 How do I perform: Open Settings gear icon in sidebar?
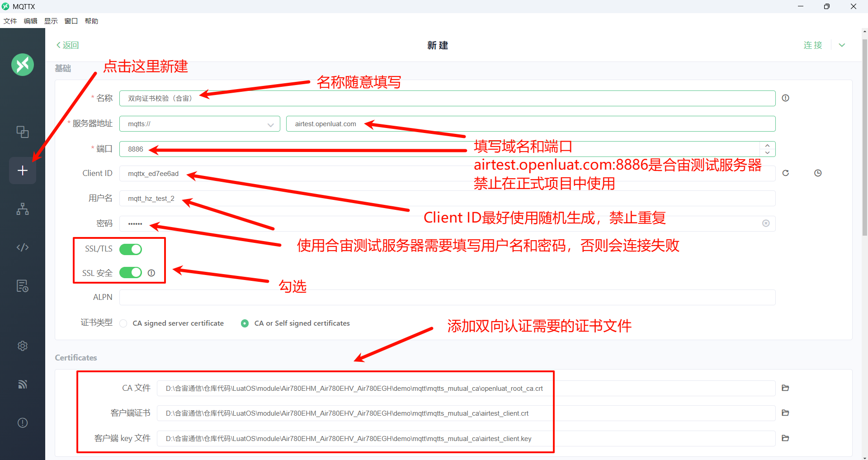tap(23, 346)
